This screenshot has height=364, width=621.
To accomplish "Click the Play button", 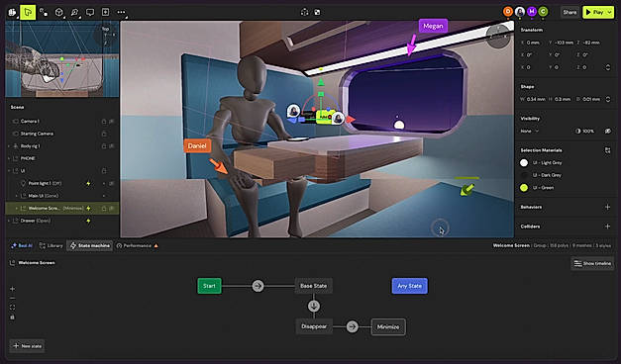I will (x=594, y=12).
